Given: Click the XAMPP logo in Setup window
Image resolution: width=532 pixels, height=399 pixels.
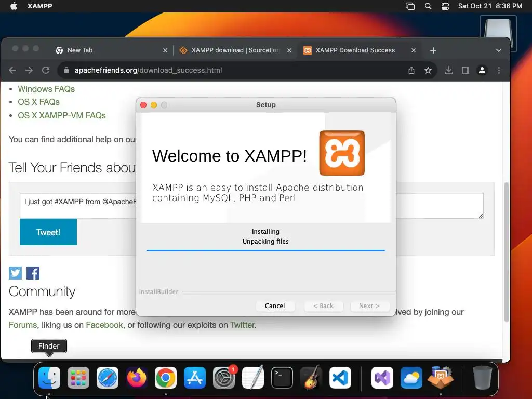Looking at the screenshot, I should (342, 153).
